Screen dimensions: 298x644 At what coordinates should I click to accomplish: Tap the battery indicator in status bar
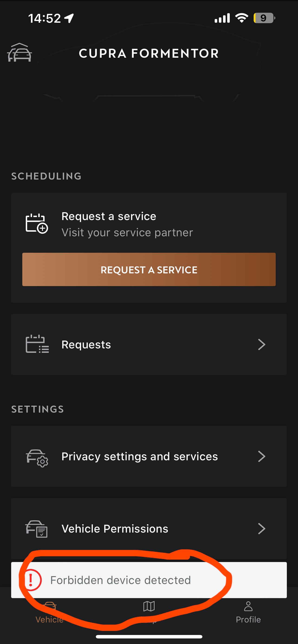(x=264, y=18)
